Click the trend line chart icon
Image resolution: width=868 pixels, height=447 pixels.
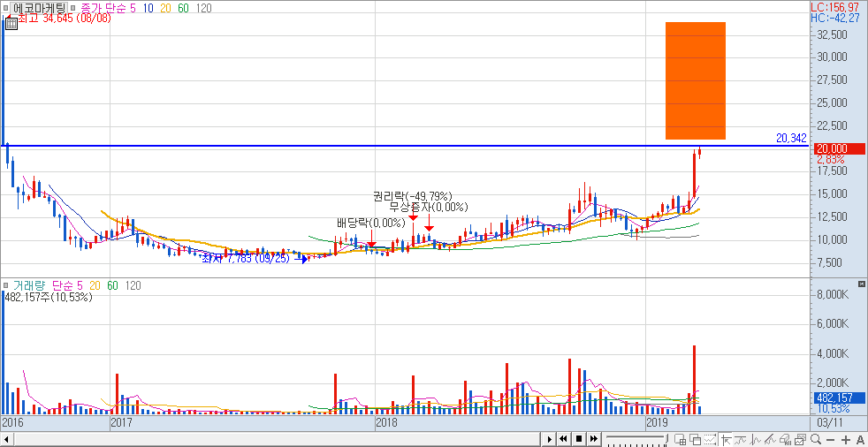click(x=740, y=440)
